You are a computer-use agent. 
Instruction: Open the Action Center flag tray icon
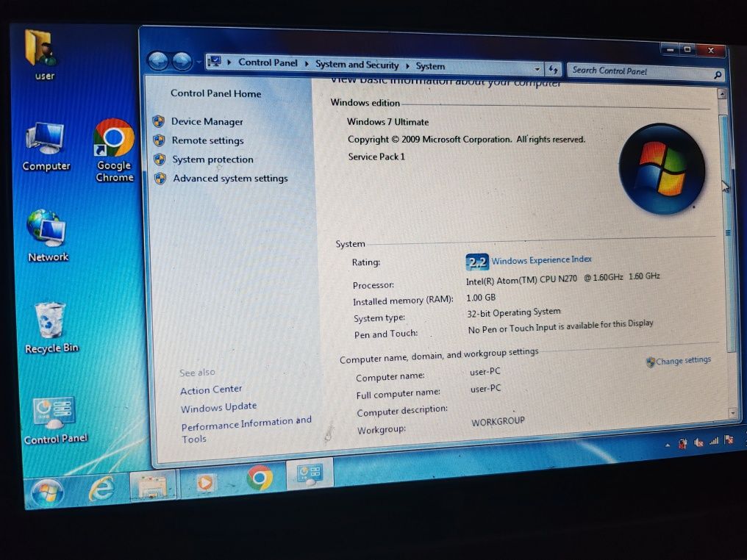click(729, 440)
